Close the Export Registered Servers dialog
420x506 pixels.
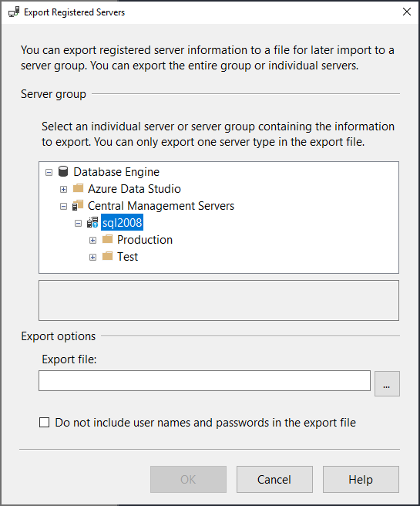pos(406,12)
